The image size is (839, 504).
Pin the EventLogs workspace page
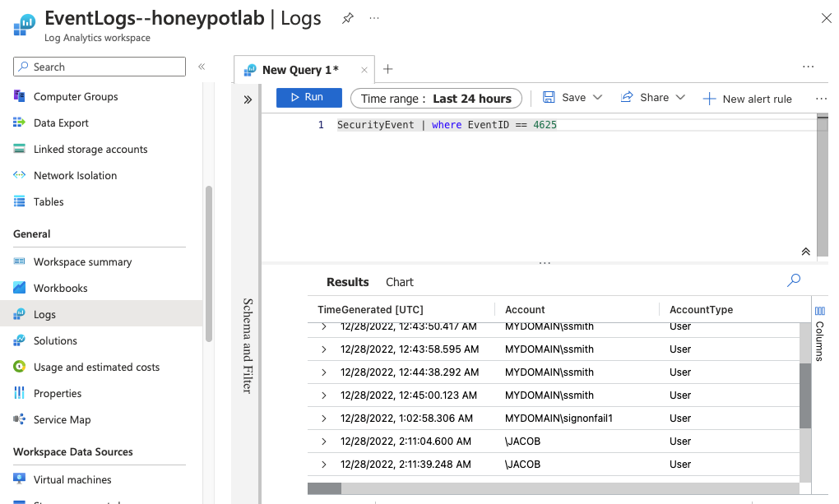pyautogui.click(x=348, y=18)
